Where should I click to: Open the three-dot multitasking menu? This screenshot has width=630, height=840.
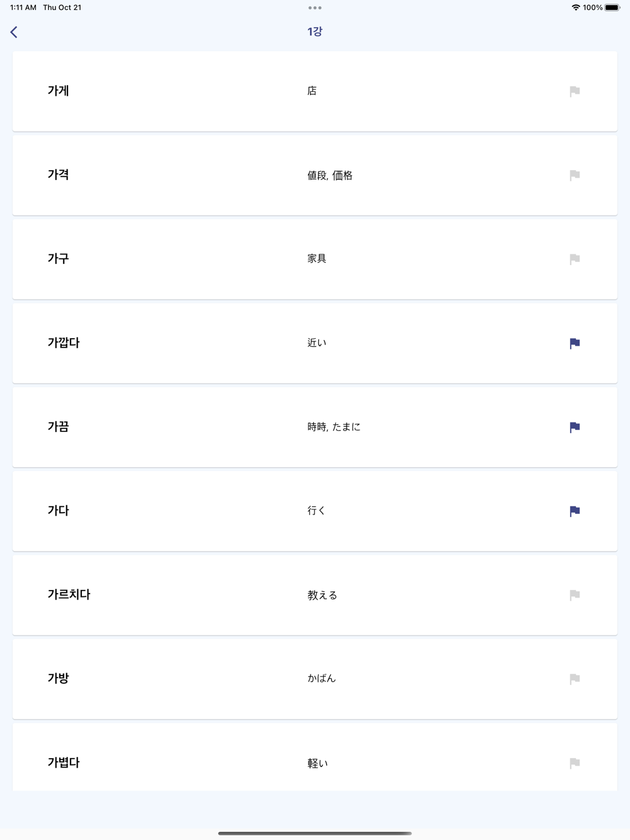(x=315, y=8)
